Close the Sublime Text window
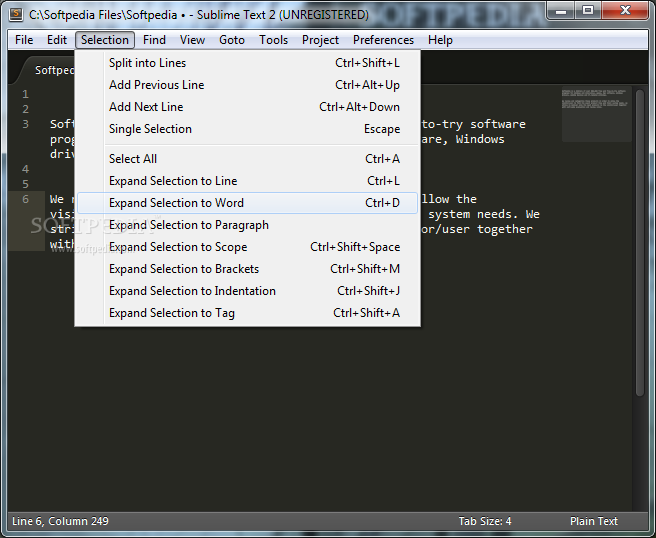This screenshot has height=538, width=656. tap(625, 11)
